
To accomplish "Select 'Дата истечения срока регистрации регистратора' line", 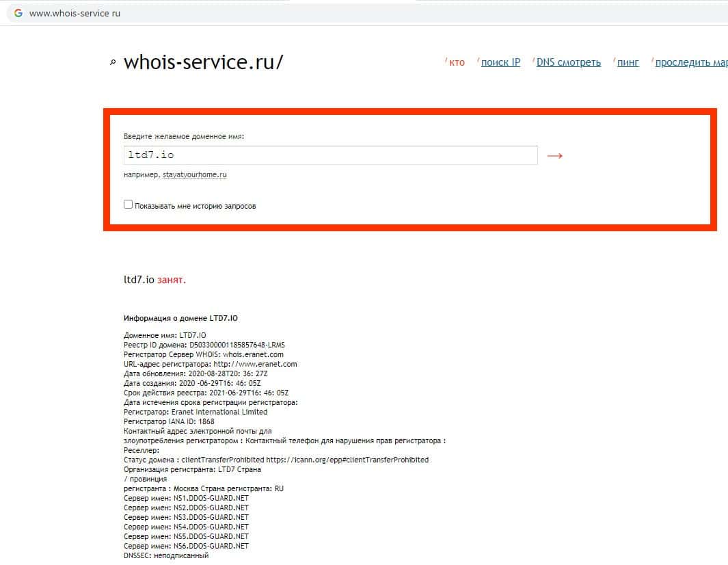I will (x=211, y=402).
